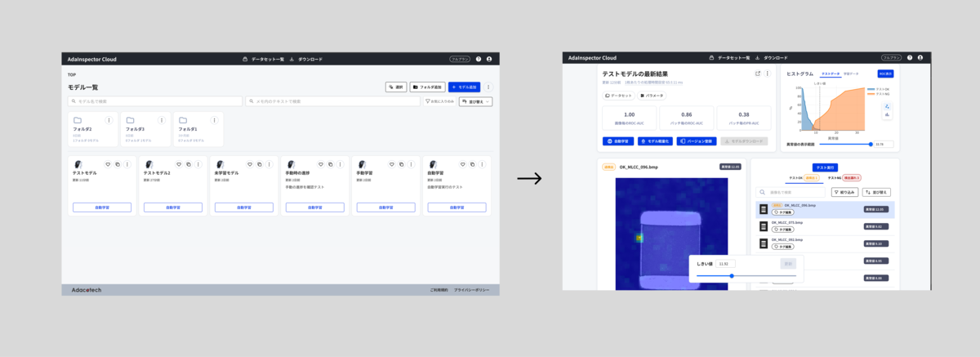Click bar chart icon in histogram panel

[887, 115]
